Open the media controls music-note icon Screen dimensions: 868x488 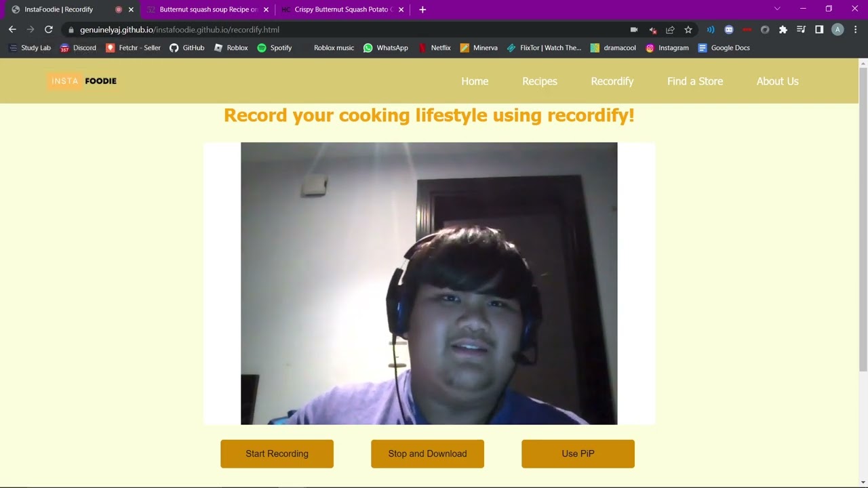801,30
